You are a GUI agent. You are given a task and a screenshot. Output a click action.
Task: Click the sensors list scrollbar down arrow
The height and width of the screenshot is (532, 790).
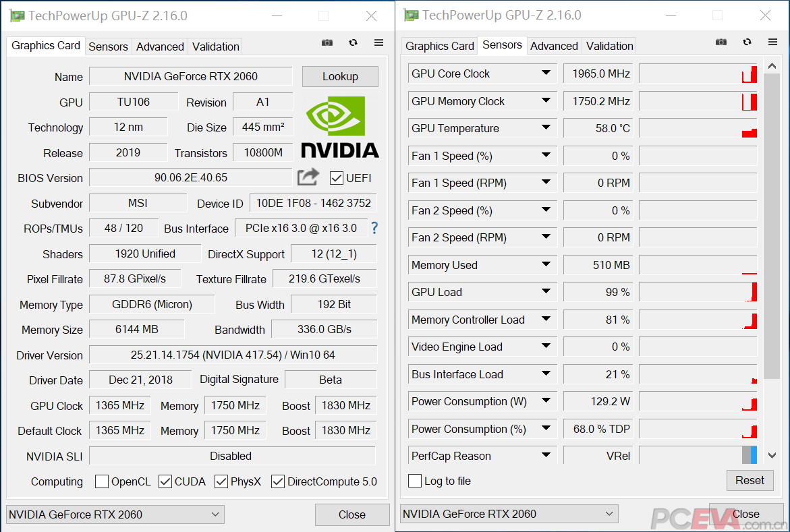pyautogui.click(x=772, y=455)
